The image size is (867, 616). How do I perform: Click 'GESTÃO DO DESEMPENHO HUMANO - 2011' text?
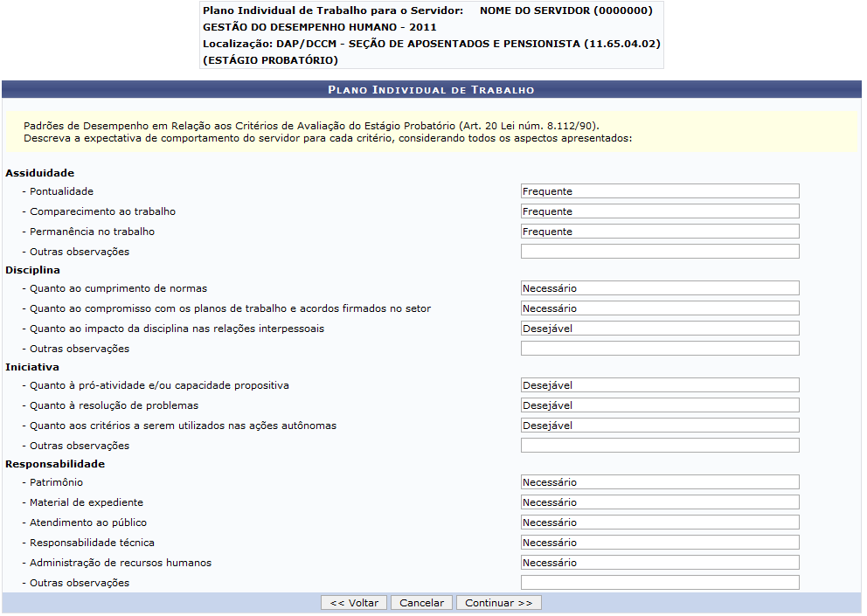[x=320, y=27]
